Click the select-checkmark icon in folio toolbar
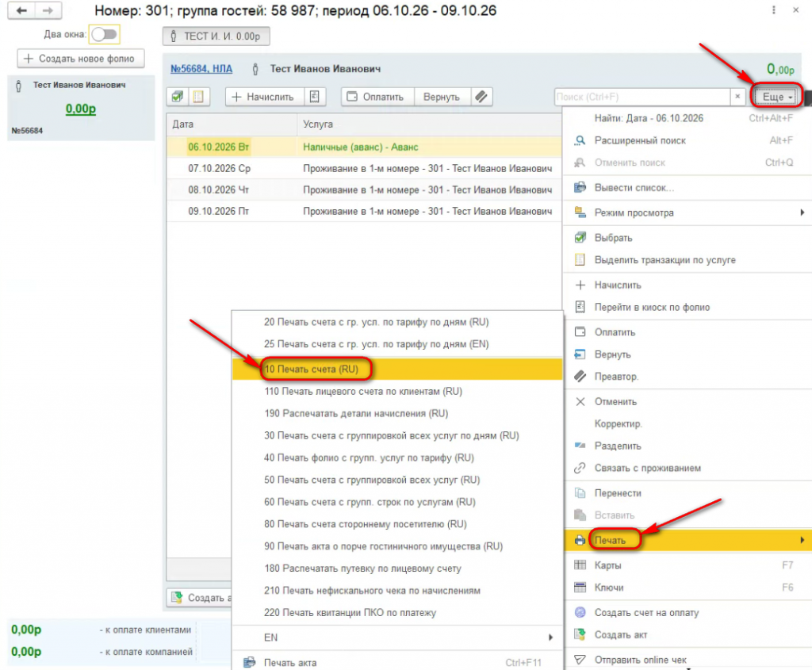Image resolution: width=812 pixels, height=670 pixels. tap(178, 97)
